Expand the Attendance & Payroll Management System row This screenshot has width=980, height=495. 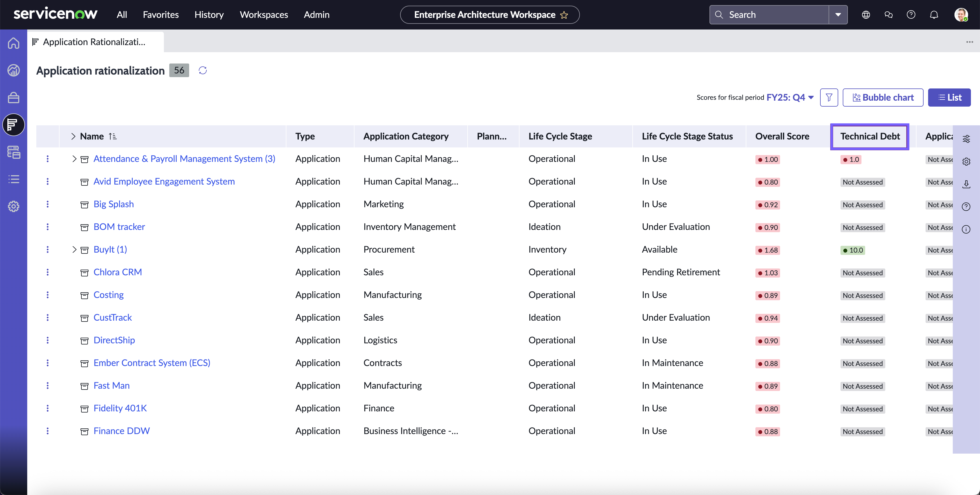[x=74, y=159]
